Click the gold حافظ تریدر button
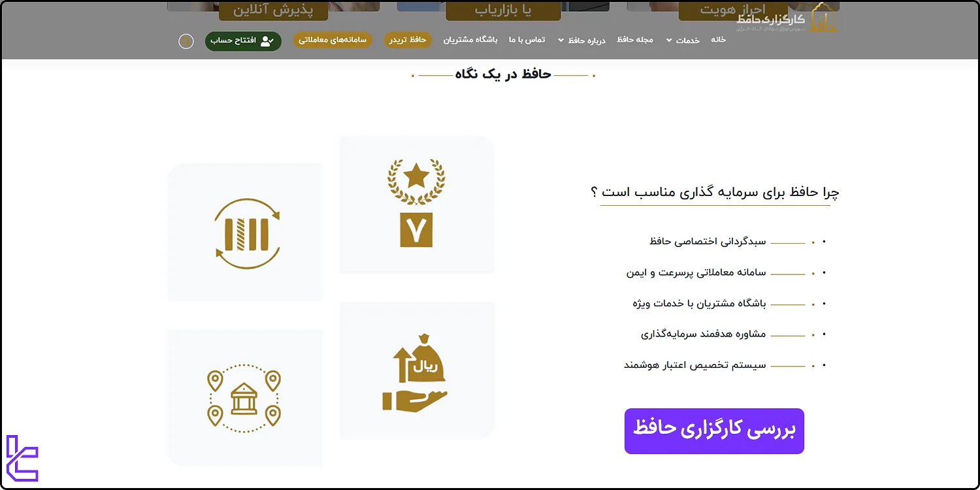Viewport: 980px width, 490px height. pos(408,40)
